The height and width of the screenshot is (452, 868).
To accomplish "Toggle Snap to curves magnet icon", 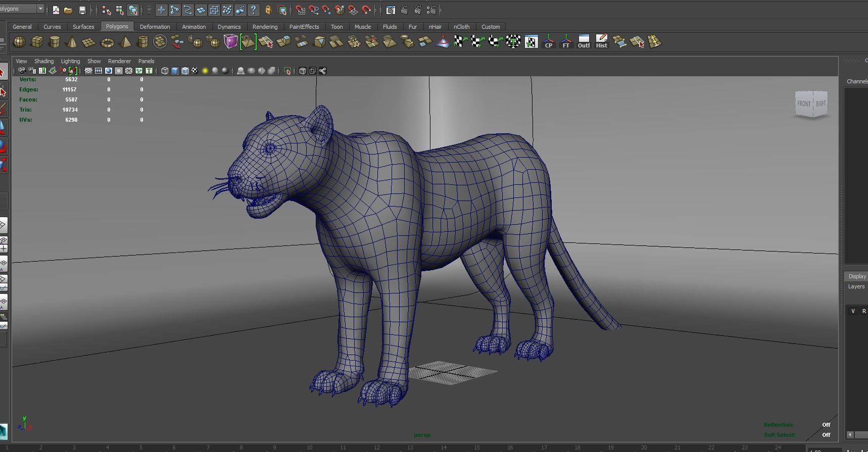I will [314, 10].
